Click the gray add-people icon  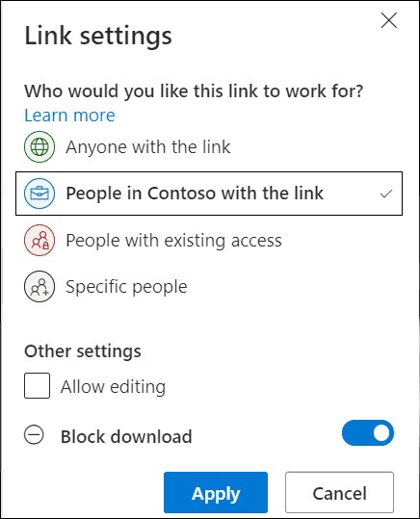39,286
